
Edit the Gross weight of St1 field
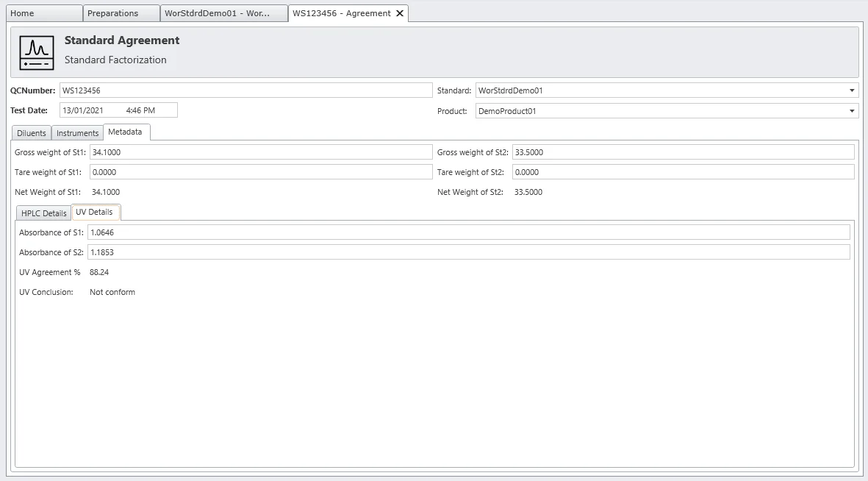click(x=260, y=152)
